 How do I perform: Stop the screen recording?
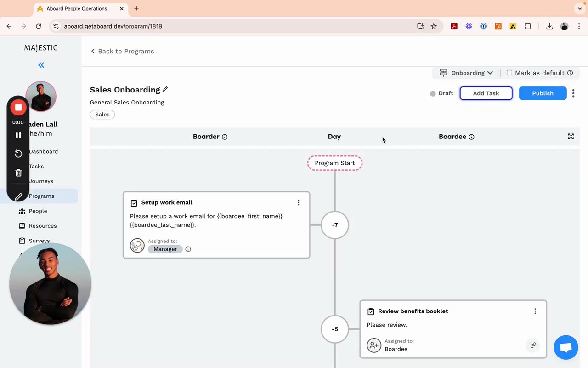[18, 108]
